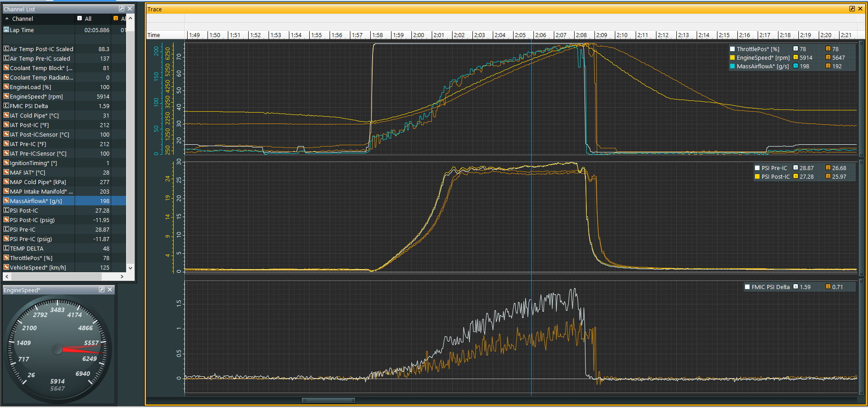Click the channel icon beside EngineSpeed [rpm]

click(6, 96)
